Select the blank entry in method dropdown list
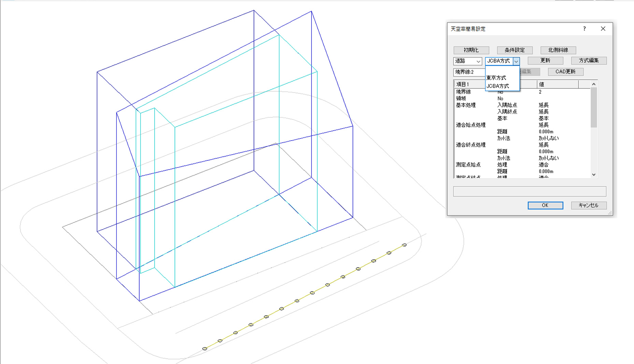 [x=502, y=70]
